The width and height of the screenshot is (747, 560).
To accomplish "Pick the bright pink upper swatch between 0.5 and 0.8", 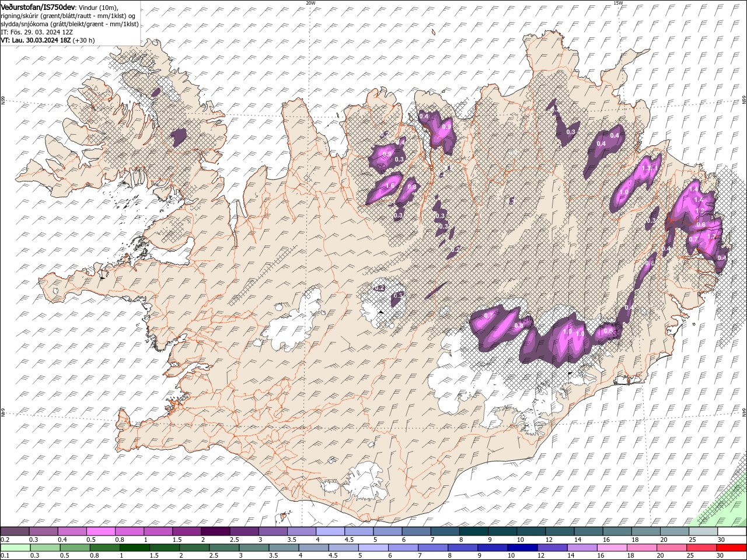I will tap(101, 531).
